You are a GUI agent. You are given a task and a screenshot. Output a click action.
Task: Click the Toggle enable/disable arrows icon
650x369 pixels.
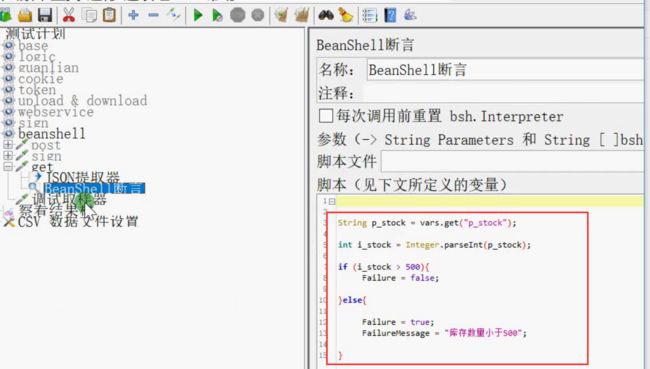click(x=174, y=15)
